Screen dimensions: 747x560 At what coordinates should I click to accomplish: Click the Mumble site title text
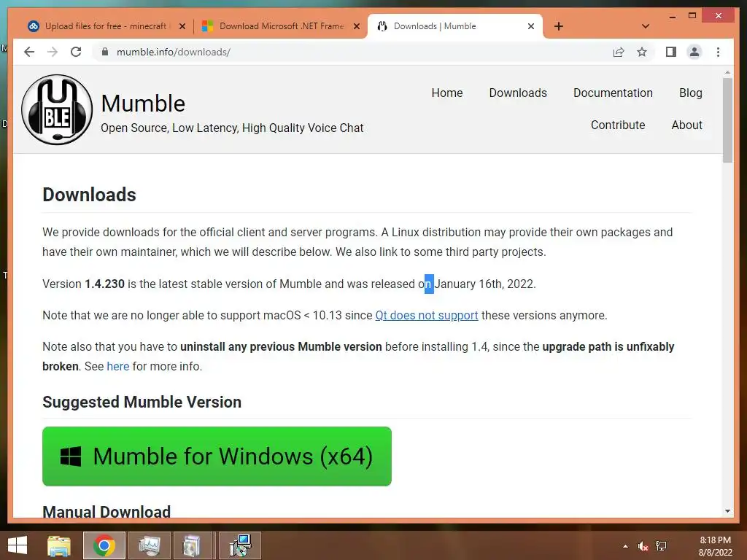pyautogui.click(x=143, y=104)
